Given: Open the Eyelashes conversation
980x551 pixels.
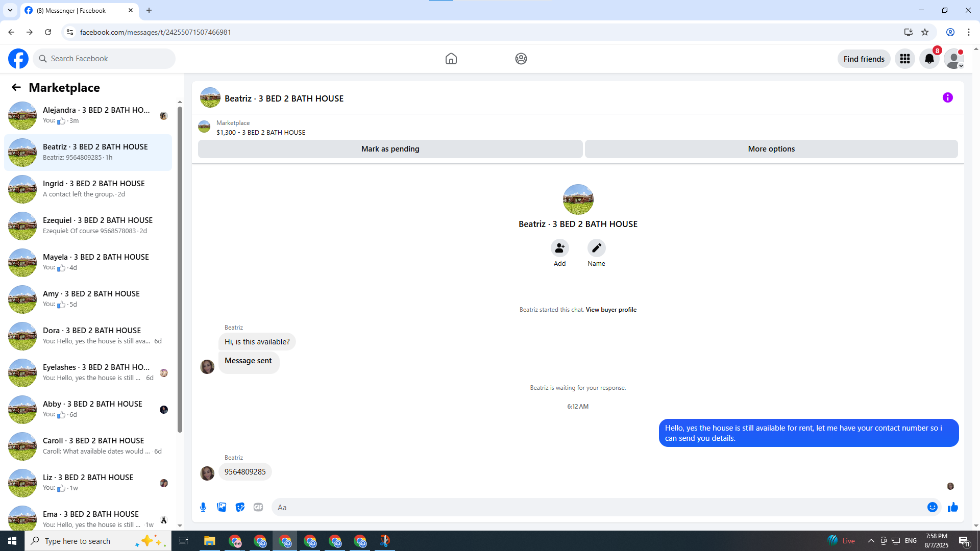Looking at the screenshot, I should coord(88,372).
